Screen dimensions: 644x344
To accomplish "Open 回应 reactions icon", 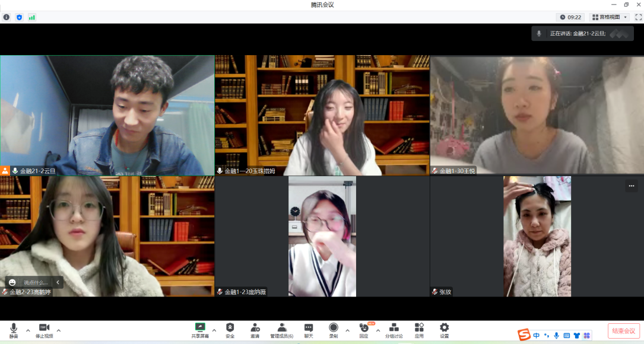I will 364,330.
